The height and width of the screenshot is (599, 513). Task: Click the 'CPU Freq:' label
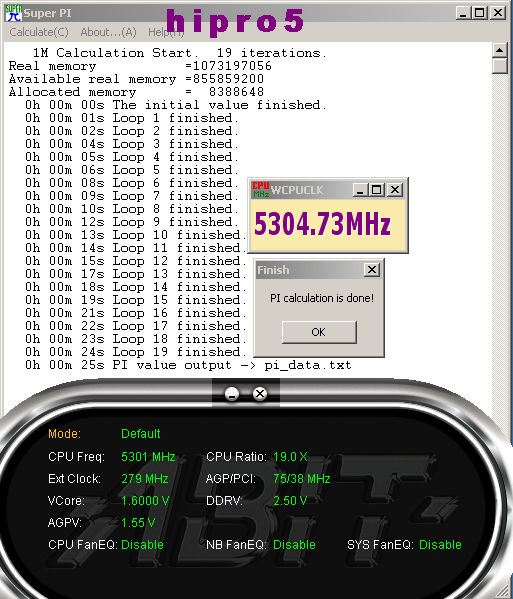coord(76,457)
